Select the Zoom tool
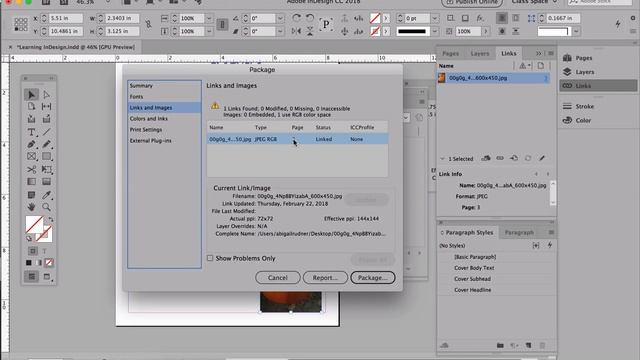The width and height of the screenshot is (640, 360). tap(47, 207)
